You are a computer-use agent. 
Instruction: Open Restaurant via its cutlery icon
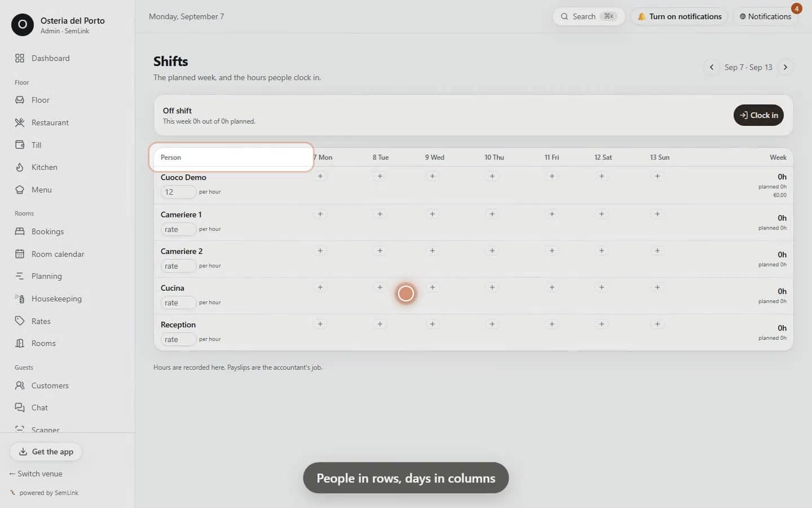coord(20,122)
